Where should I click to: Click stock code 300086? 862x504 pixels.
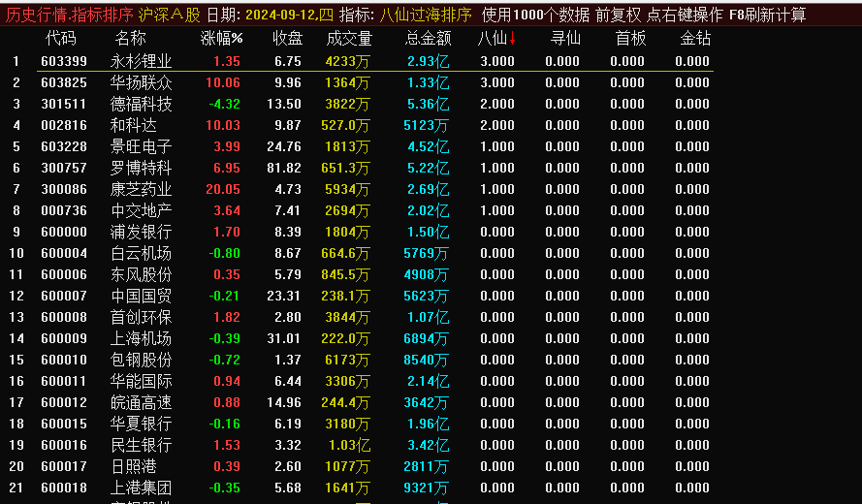(x=64, y=189)
